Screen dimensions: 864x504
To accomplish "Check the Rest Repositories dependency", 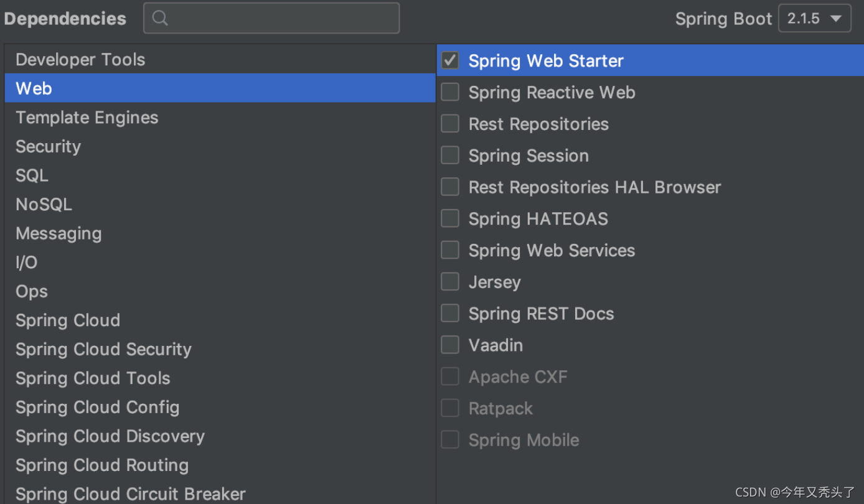I will tap(449, 123).
